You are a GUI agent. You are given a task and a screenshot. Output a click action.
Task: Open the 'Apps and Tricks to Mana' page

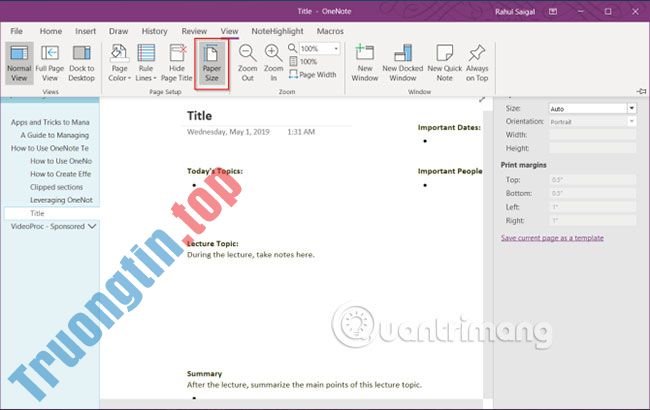(x=50, y=122)
